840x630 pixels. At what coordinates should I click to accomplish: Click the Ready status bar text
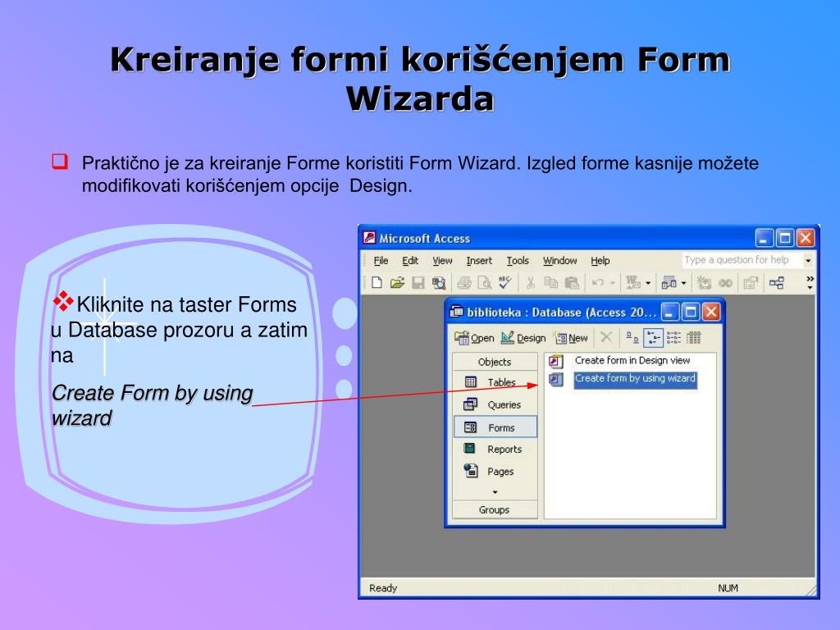tap(382, 587)
